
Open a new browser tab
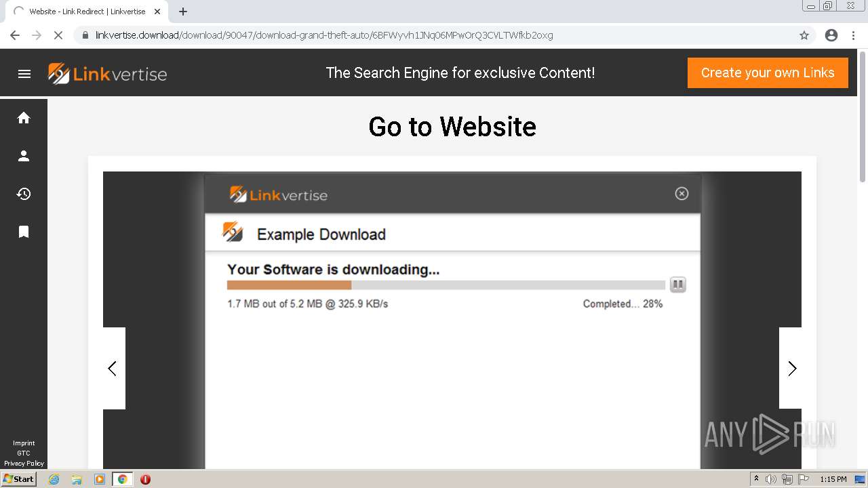183,12
